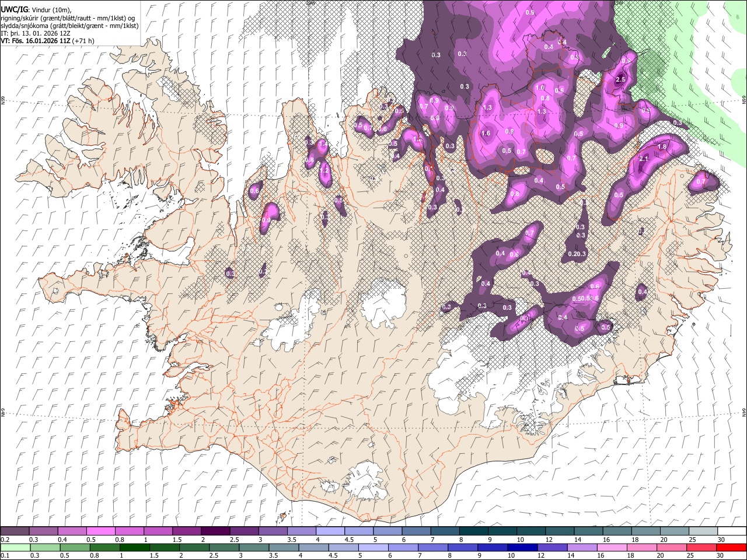Click the grey-green rain swatch between 2.5 and 3
The width and height of the screenshot is (747, 560).
point(224,548)
